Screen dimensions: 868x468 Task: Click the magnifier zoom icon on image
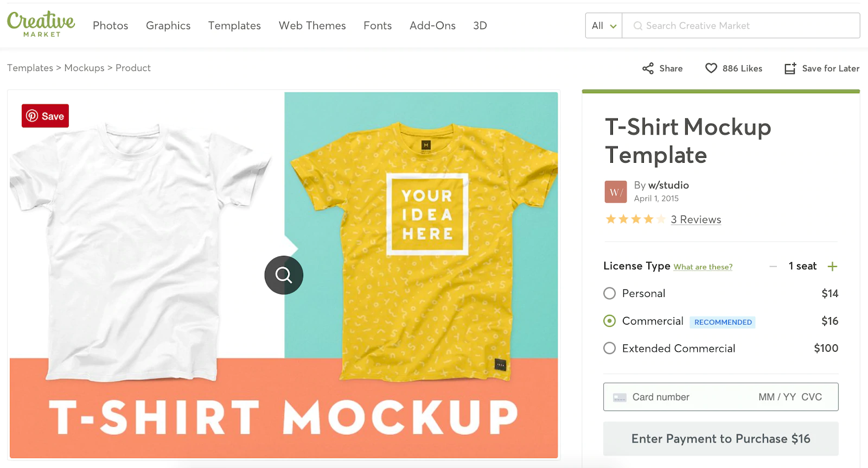click(x=284, y=275)
